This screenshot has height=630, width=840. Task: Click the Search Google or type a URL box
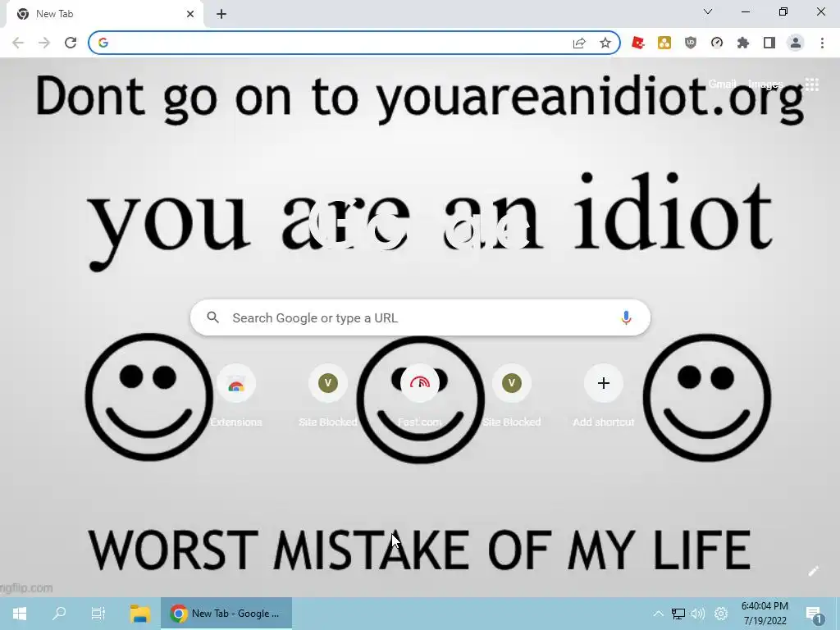[x=420, y=317]
